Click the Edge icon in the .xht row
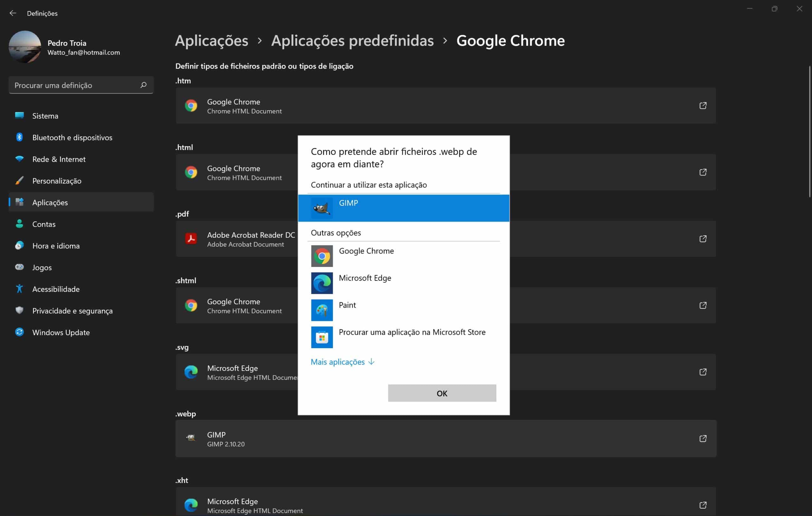Viewport: 812px width, 516px height. point(191,505)
